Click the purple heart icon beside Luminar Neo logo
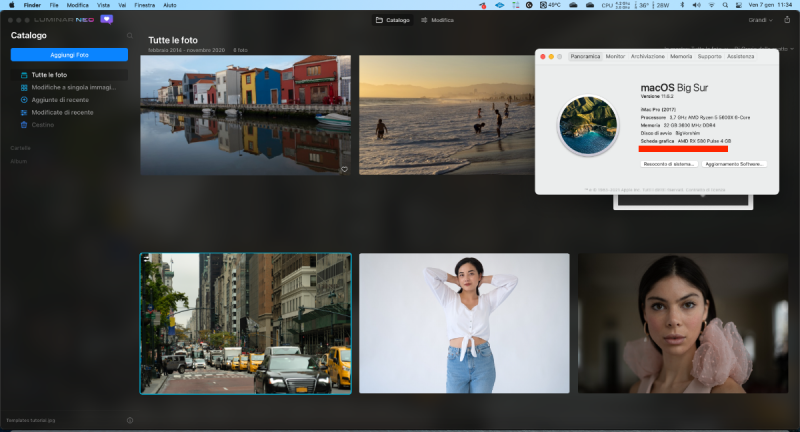The width and height of the screenshot is (800, 432). (x=107, y=19)
